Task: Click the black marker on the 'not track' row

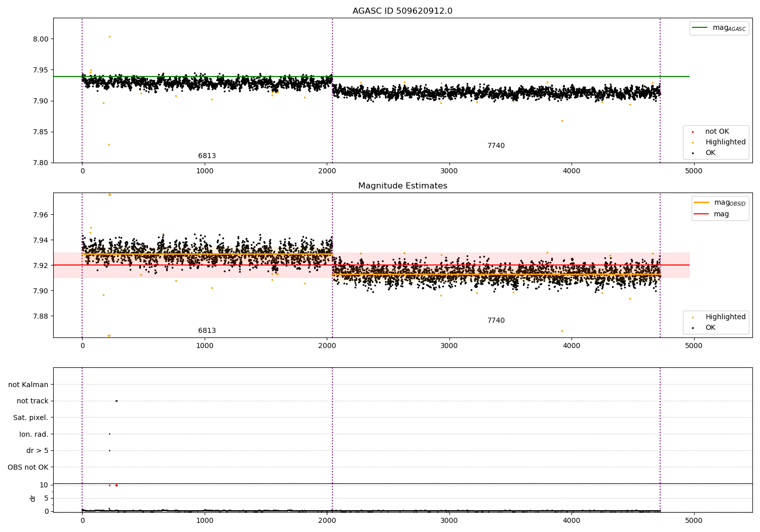Action: (x=117, y=401)
